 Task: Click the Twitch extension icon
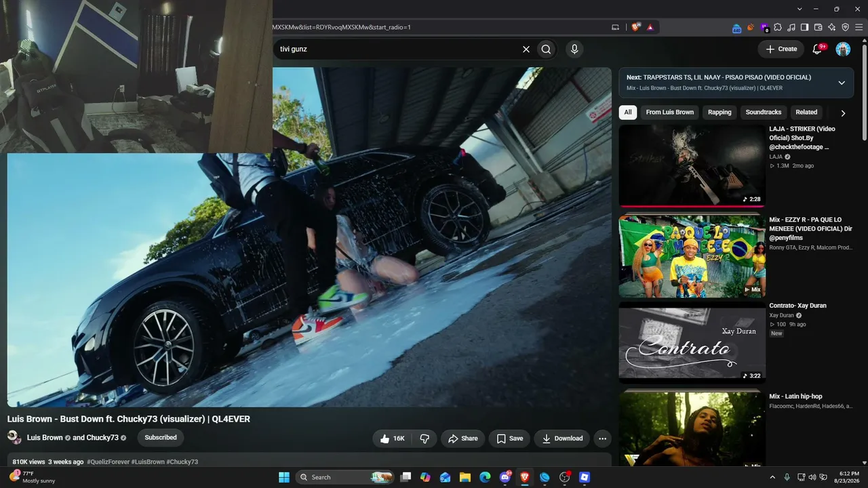click(765, 27)
